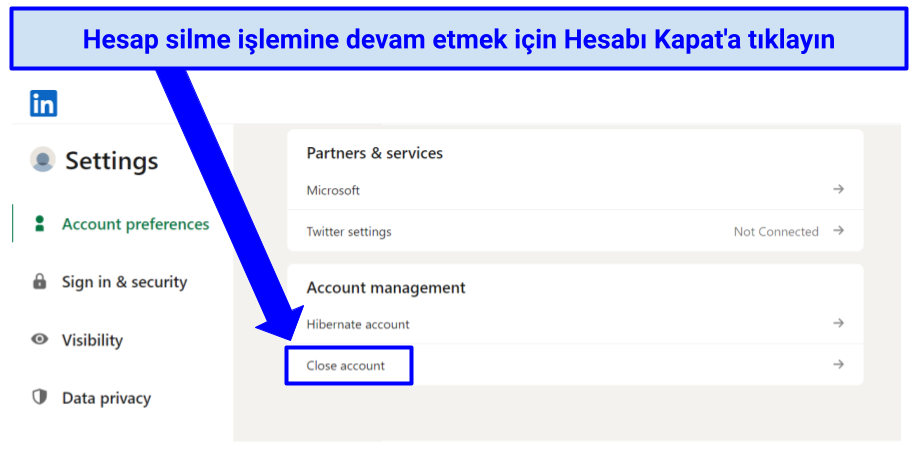Click the Data privacy shield icon

tap(40, 398)
